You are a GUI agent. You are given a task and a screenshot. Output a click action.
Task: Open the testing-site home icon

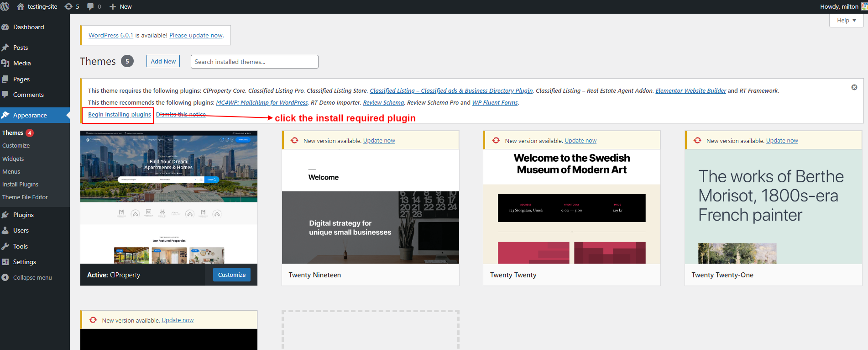pyautogui.click(x=21, y=6)
